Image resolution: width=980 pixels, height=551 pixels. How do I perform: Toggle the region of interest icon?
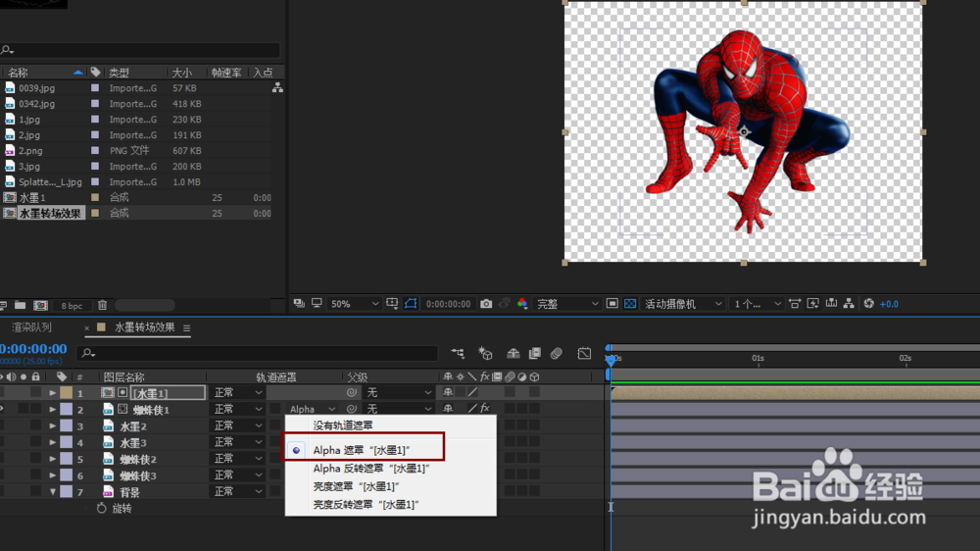[612, 304]
